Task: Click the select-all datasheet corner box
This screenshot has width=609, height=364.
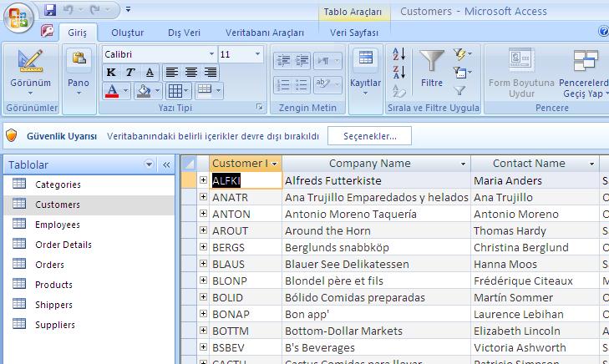Action: click(x=189, y=164)
